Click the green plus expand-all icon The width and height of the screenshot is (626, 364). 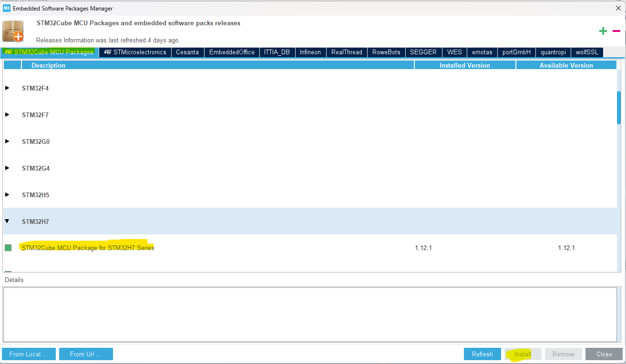pos(603,30)
